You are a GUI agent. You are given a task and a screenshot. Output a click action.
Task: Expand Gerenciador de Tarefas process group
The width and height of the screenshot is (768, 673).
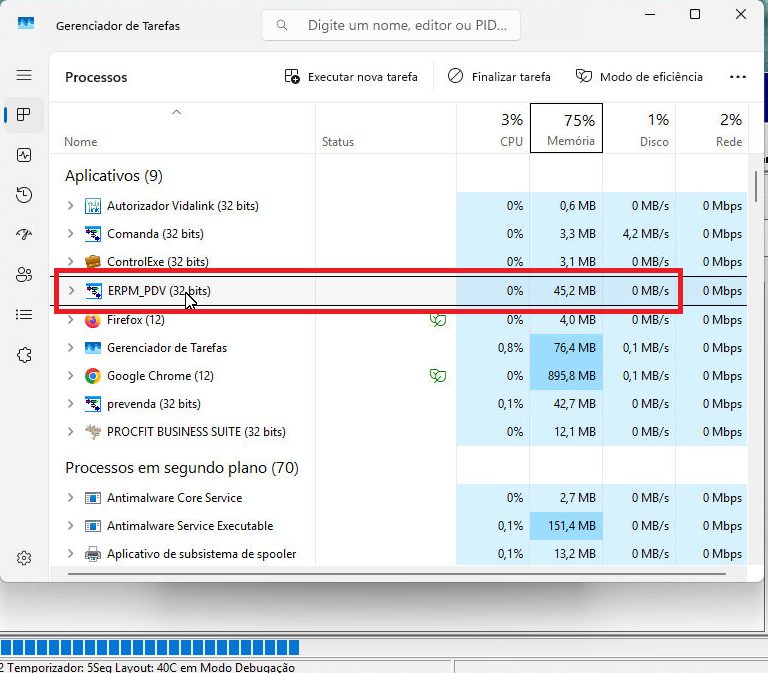click(71, 348)
